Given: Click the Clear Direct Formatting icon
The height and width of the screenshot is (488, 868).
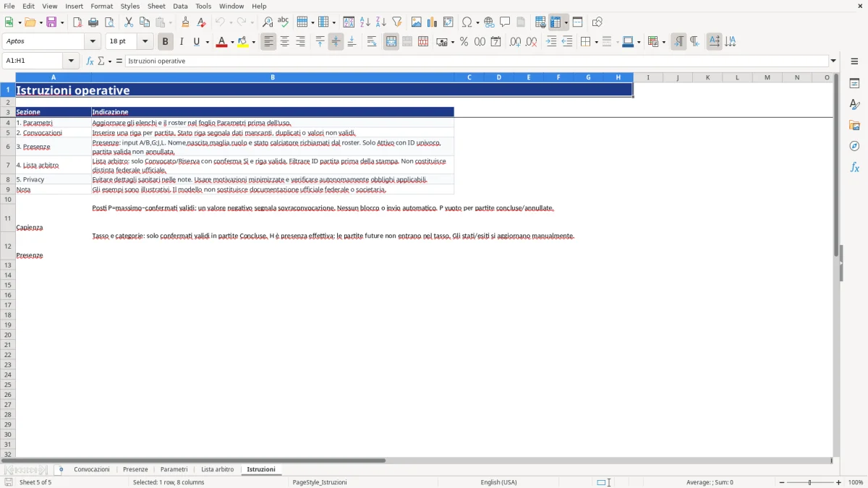Looking at the screenshot, I should pyautogui.click(x=202, y=22).
